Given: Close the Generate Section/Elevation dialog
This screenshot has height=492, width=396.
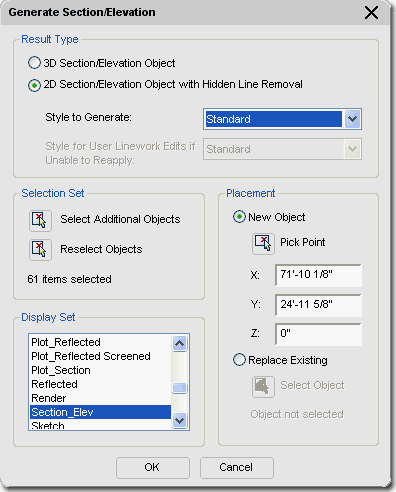Looking at the screenshot, I should click(371, 13).
